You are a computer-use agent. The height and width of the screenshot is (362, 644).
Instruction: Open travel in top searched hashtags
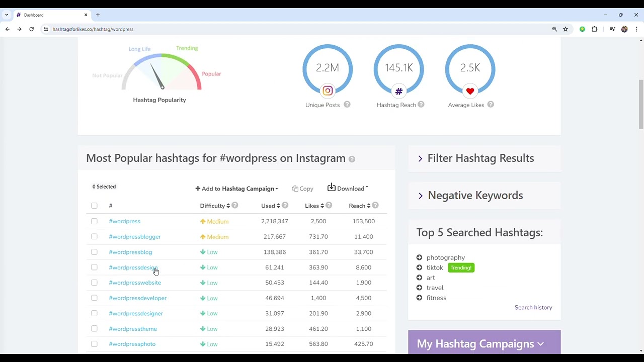435,288
